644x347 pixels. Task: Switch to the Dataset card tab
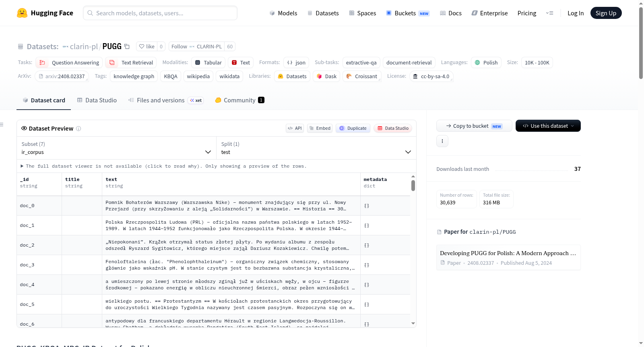(43, 100)
